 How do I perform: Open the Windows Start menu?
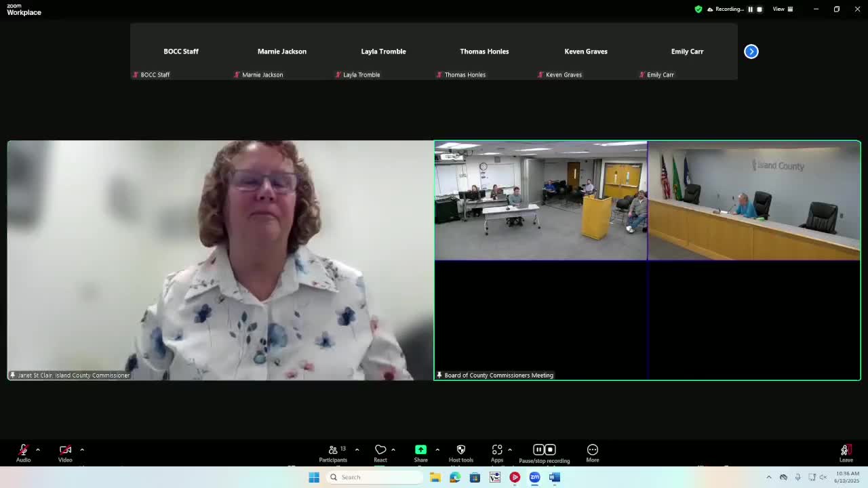(x=314, y=477)
